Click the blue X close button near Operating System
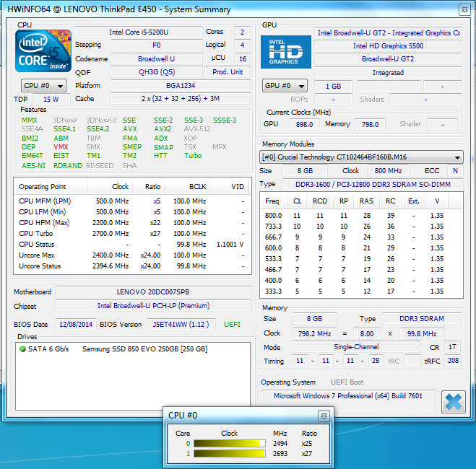Screen dimensions: 476x469 pyautogui.click(x=453, y=402)
